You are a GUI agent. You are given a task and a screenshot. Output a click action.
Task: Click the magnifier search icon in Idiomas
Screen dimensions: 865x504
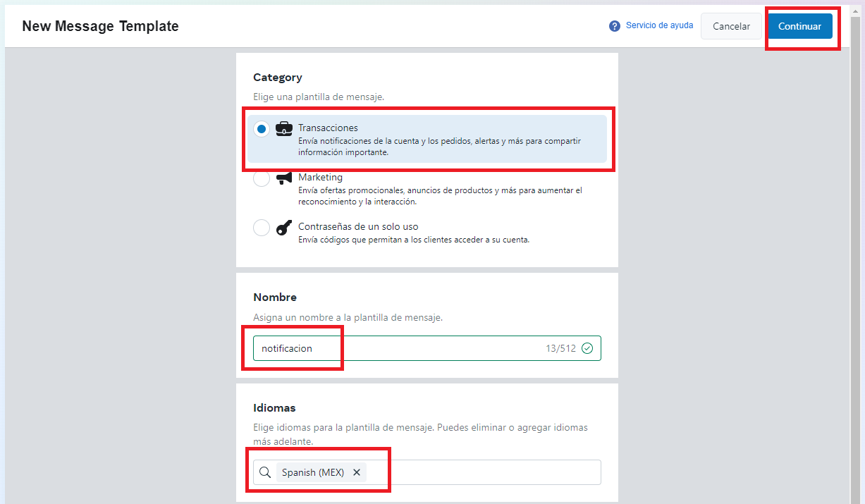265,472
